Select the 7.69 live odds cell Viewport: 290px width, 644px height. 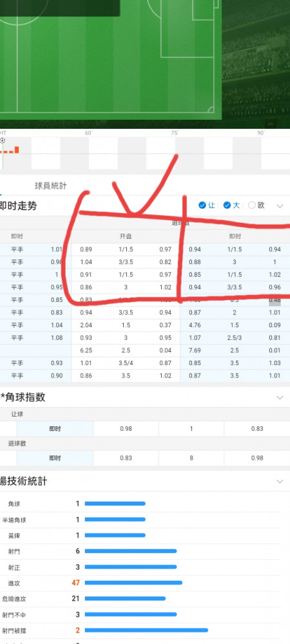[x=195, y=351]
